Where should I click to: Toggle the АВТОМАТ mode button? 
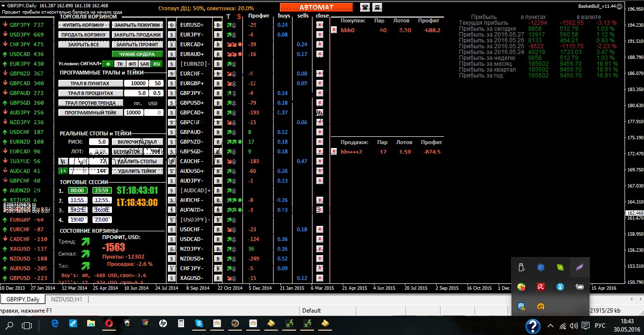[x=316, y=7]
